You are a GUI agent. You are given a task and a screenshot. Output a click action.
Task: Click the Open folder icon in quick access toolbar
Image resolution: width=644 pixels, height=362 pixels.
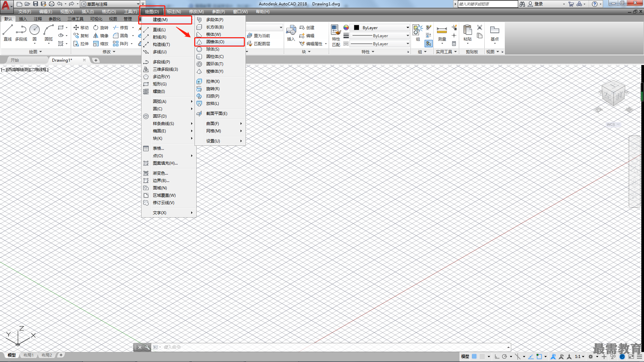[x=28, y=4]
